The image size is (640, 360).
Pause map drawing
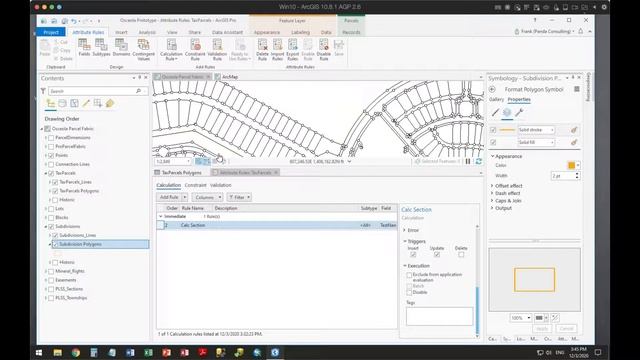pyautogui.click(x=468, y=162)
